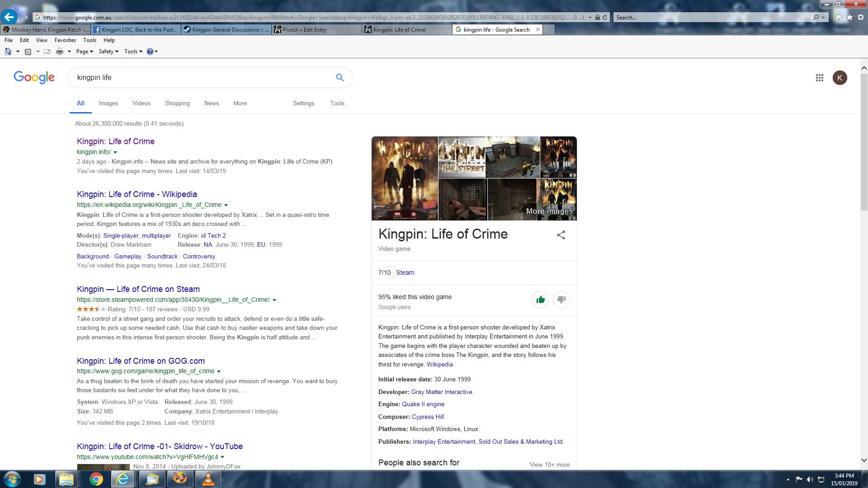868x488 pixels.
Task: Expand Wikipedia result URL options arrow
Action: point(226,205)
